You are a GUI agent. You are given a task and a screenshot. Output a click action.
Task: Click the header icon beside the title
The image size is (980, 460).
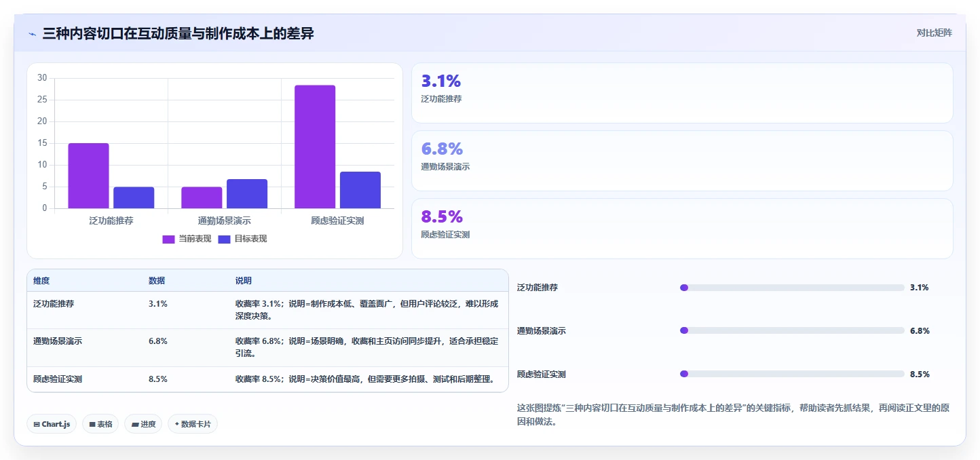coord(32,34)
